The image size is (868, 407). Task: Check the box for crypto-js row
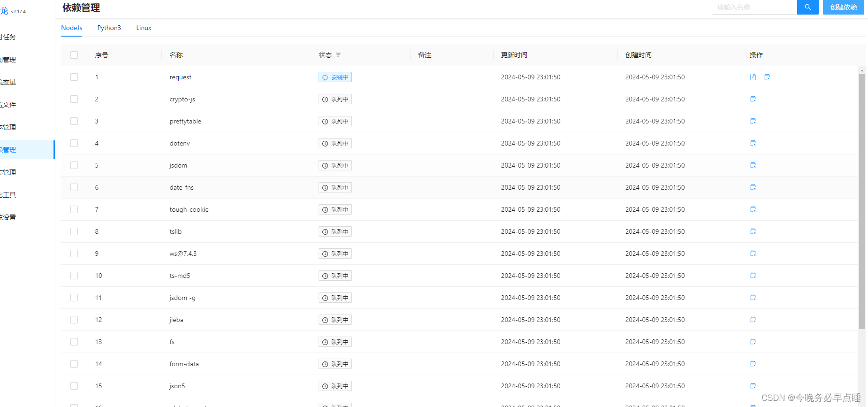(74, 99)
